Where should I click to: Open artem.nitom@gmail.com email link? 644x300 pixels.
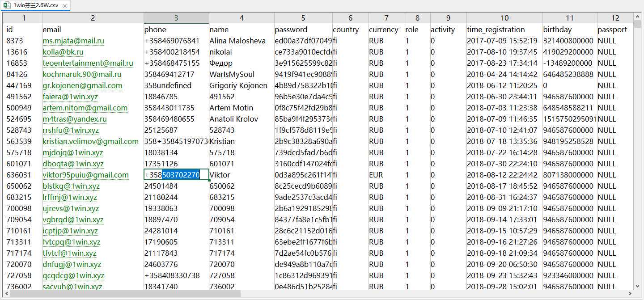tap(85, 108)
